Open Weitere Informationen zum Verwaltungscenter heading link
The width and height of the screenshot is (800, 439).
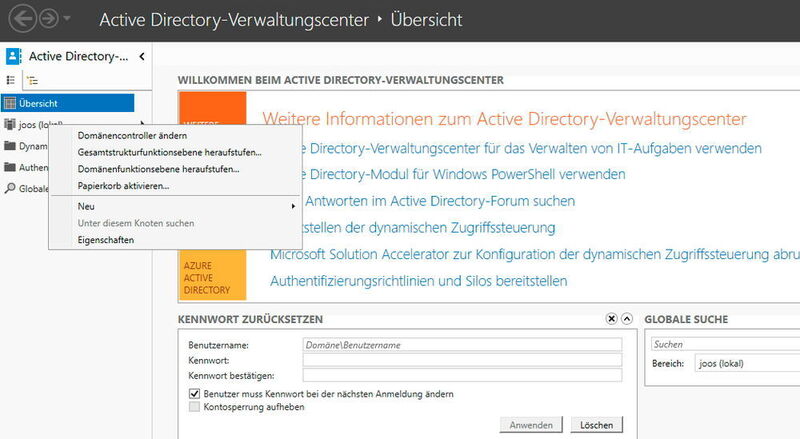point(504,119)
